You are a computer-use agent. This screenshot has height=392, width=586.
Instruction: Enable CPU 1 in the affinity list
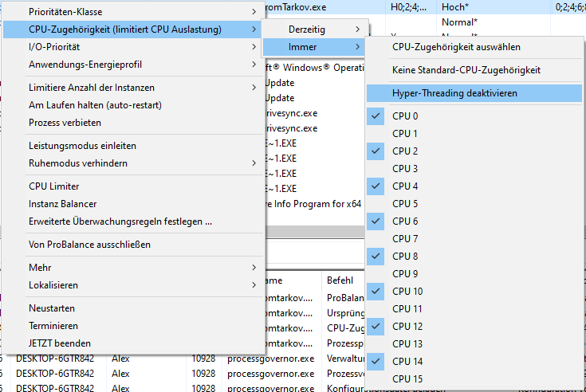tap(474, 134)
